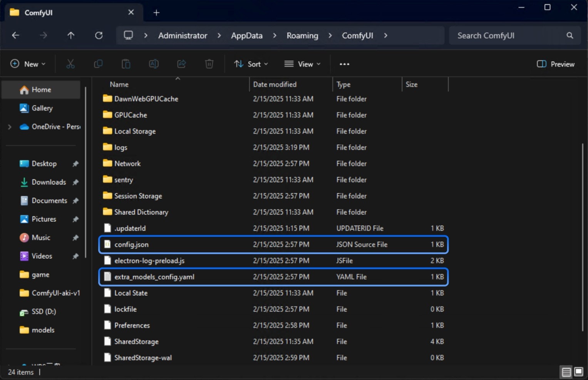Viewport: 588px width, 380px height.
Task: Paste from clipboard using the Paste icon
Action: coord(126,64)
